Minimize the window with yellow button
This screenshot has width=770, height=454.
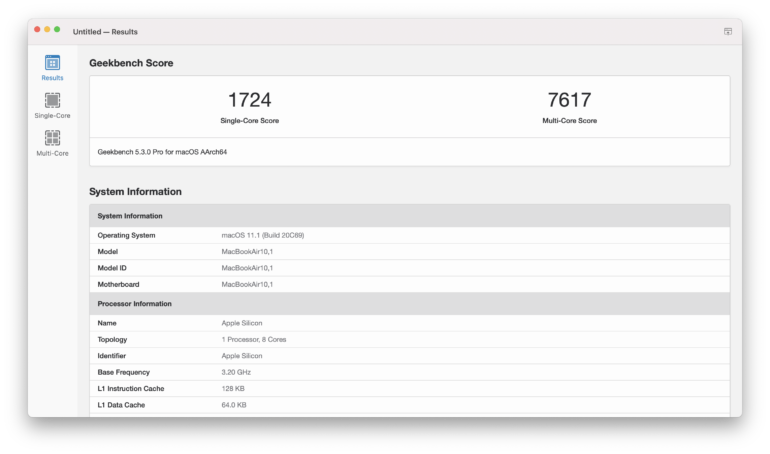pos(47,30)
